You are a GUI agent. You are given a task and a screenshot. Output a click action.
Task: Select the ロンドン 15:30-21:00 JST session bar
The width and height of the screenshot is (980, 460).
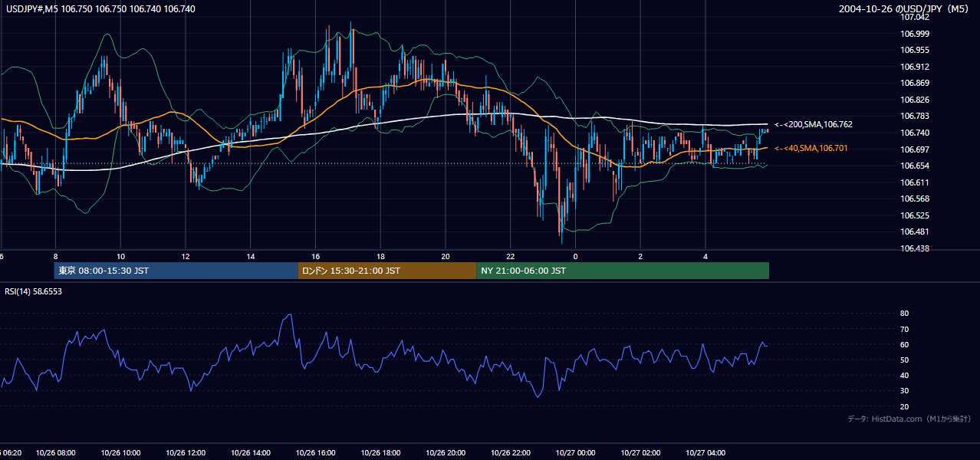(386, 271)
